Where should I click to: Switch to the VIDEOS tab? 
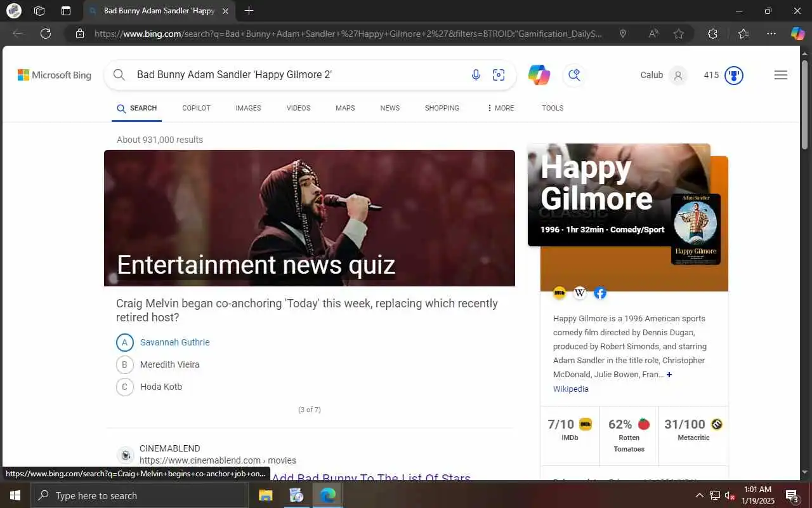298,108
